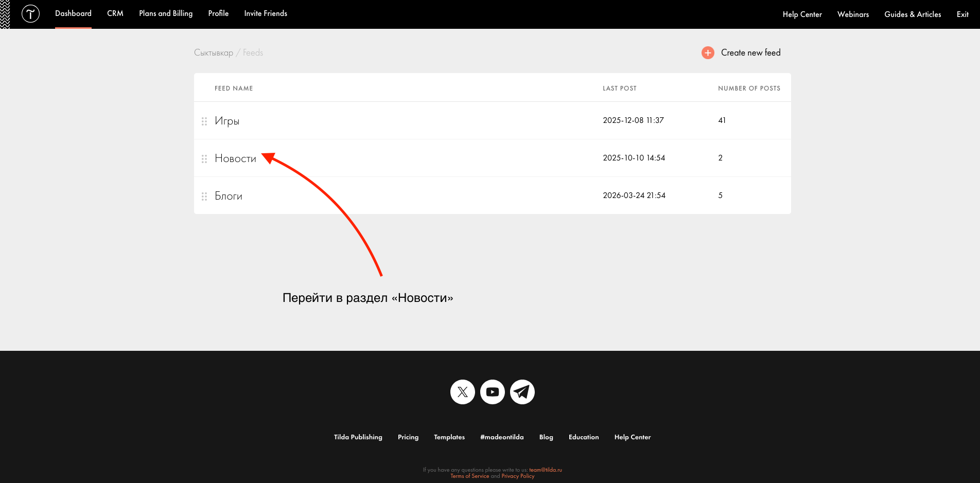Click the drag handle beside Игры feed
The image size is (980, 483).
point(204,121)
